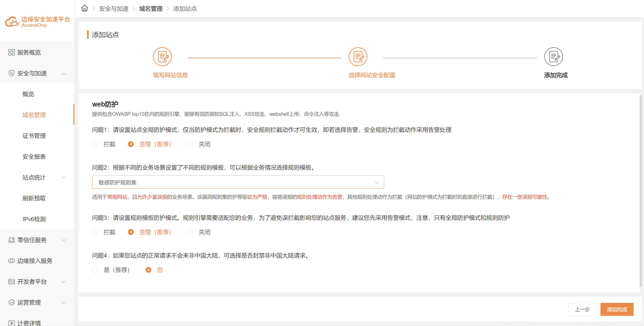Click the dropdown arrow in rule template field
The width and height of the screenshot is (644, 326).
click(376, 182)
